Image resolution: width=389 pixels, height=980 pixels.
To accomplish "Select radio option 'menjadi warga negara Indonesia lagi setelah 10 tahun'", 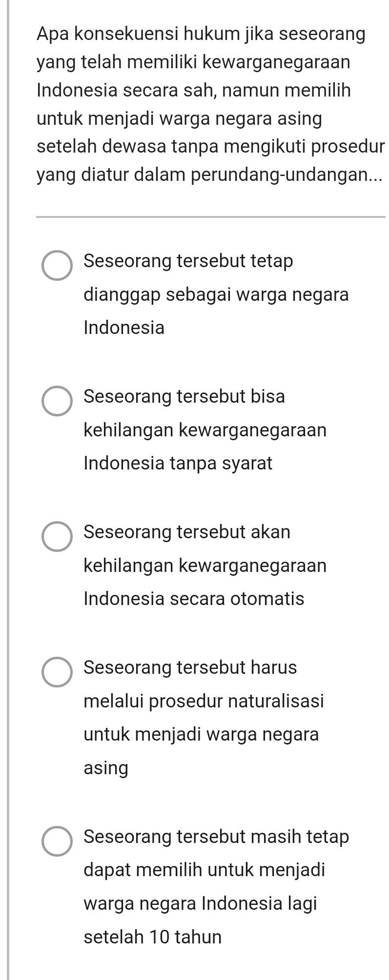I will [57, 841].
